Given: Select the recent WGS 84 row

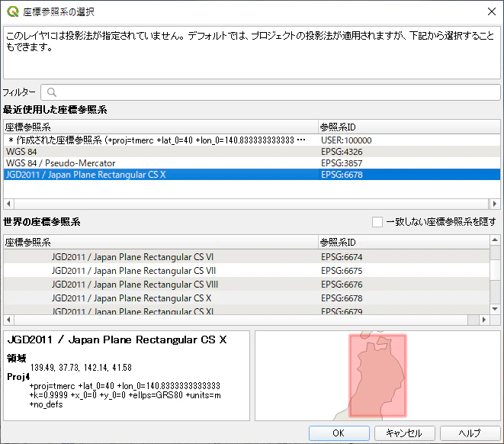Looking at the screenshot, I should point(252,152).
